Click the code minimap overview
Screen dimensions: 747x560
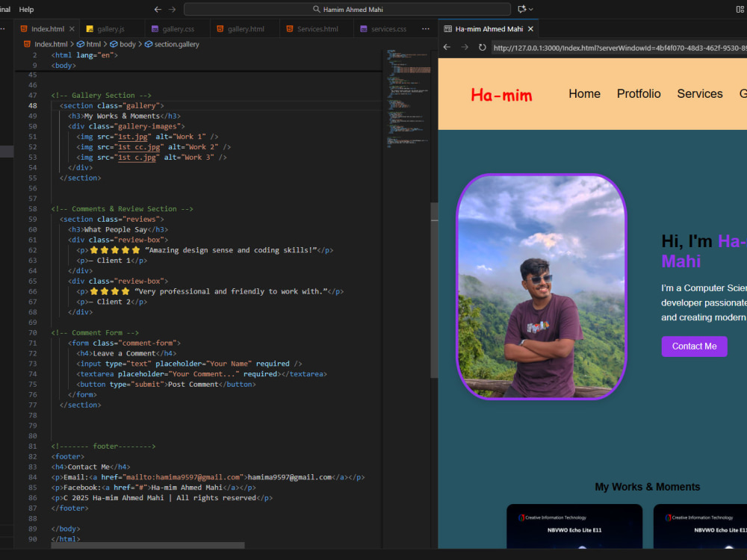409,98
